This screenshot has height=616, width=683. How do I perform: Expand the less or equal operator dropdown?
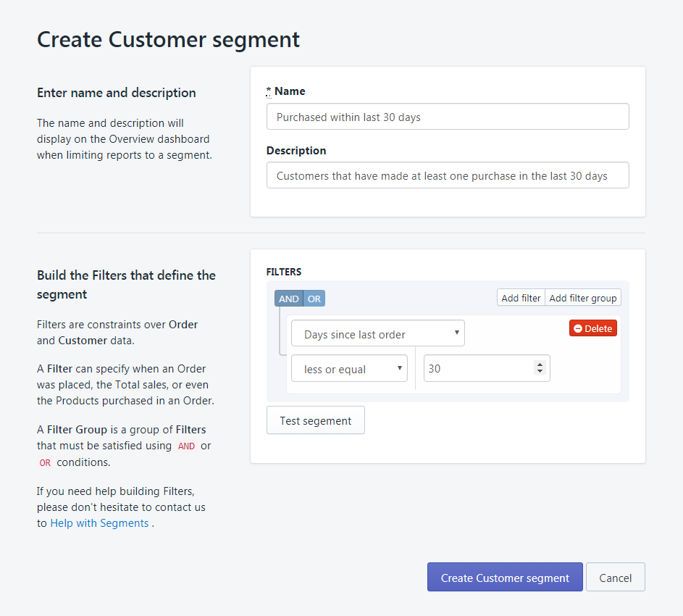[349, 369]
